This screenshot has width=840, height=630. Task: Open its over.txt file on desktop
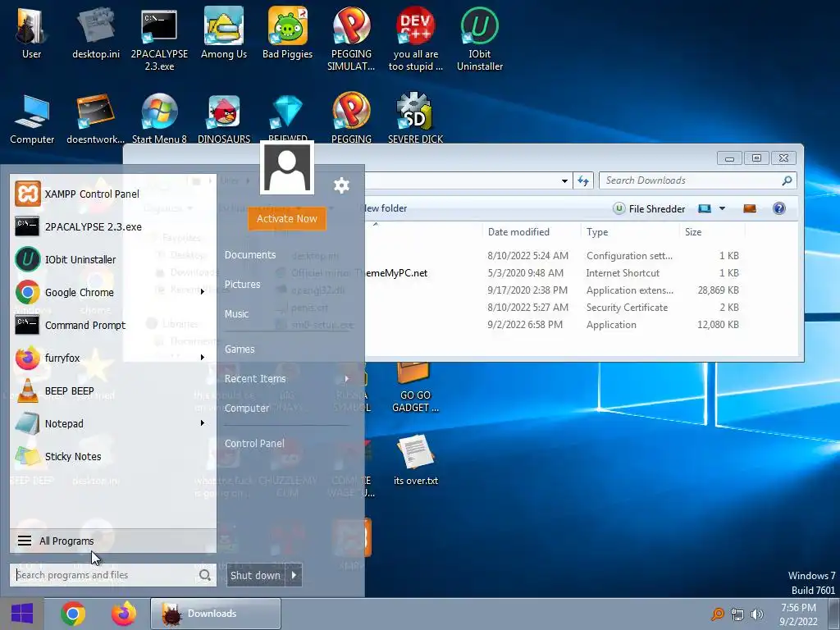point(416,461)
